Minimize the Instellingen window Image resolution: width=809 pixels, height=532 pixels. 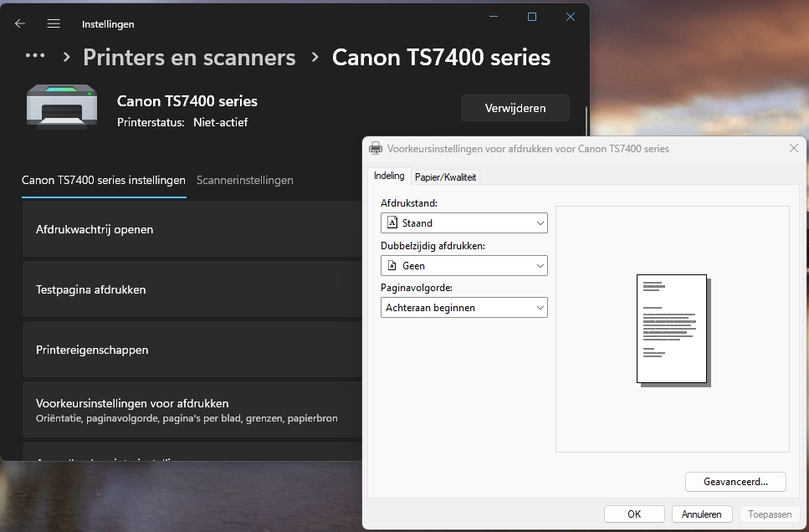tap(493, 17)
